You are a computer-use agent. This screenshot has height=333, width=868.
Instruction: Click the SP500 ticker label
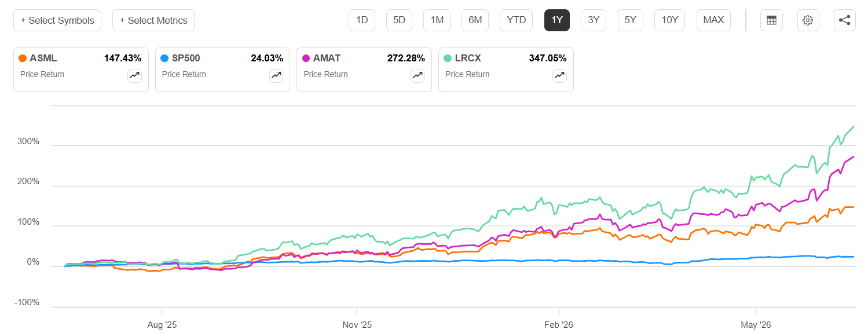[x=186, y=58]
